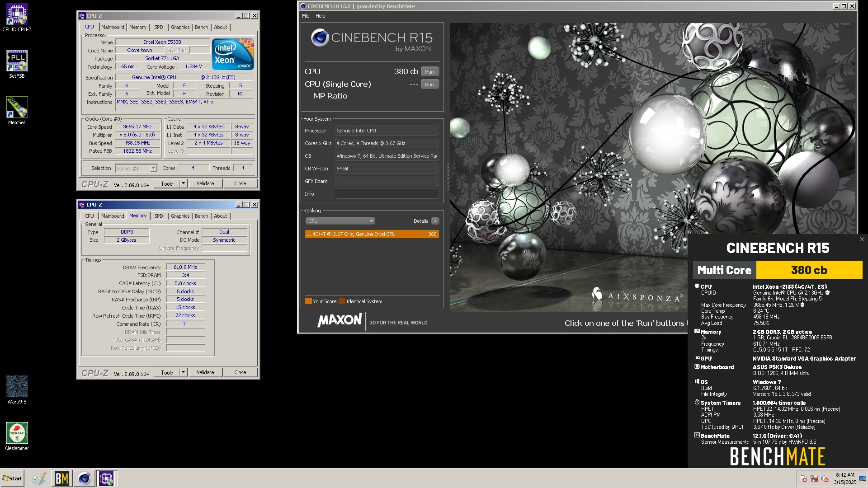Viewport: 868px width, 488px height.
Task: Run the CPU (Single Core) test
Action: 429,84
